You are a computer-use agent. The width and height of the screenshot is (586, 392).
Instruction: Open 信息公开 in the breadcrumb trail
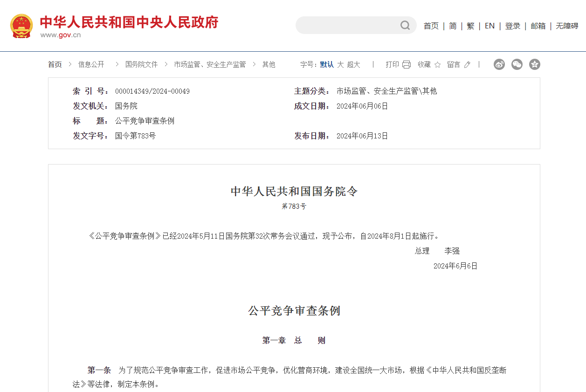click(x=92, y=65)
